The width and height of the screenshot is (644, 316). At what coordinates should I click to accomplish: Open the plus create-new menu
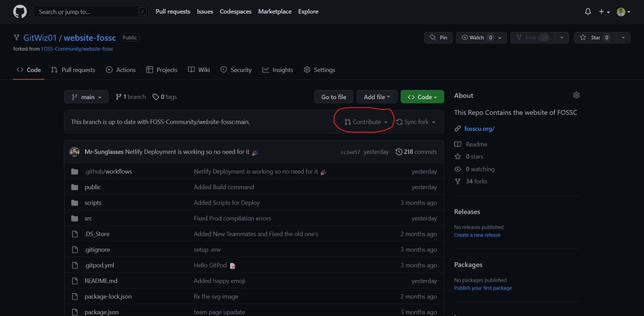coord(604,12)
